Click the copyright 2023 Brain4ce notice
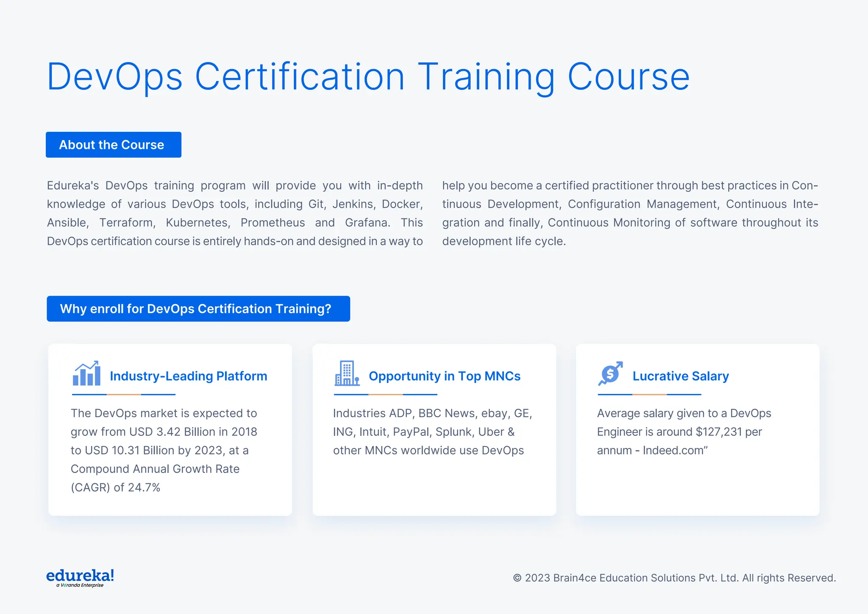The width and height of the screenshot is (868, 614). [674, 578]
